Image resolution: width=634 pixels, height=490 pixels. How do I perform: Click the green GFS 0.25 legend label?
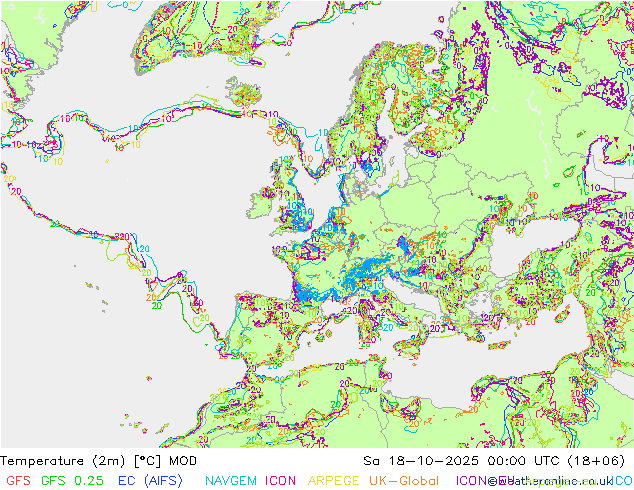pyautogui.click(x=72, y=480)
